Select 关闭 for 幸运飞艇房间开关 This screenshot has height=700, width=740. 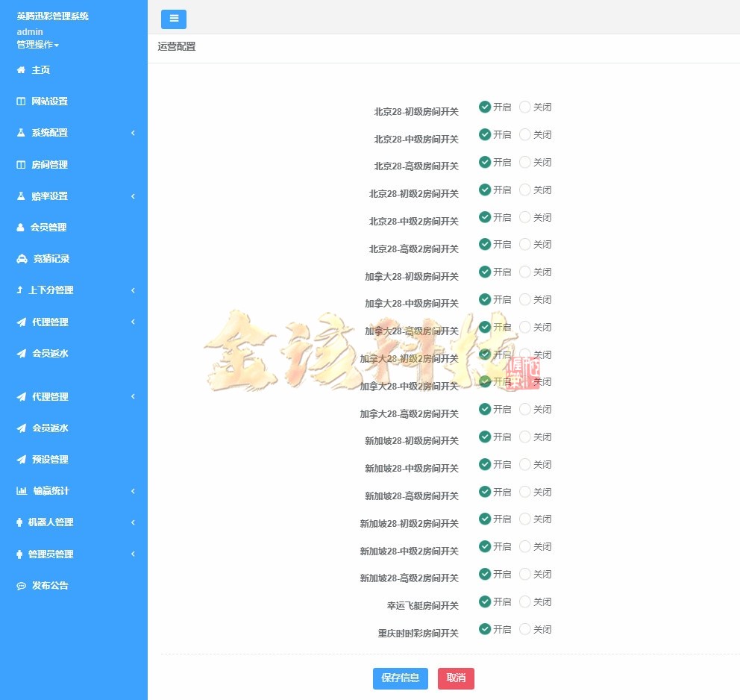click(x=525, y=601)
